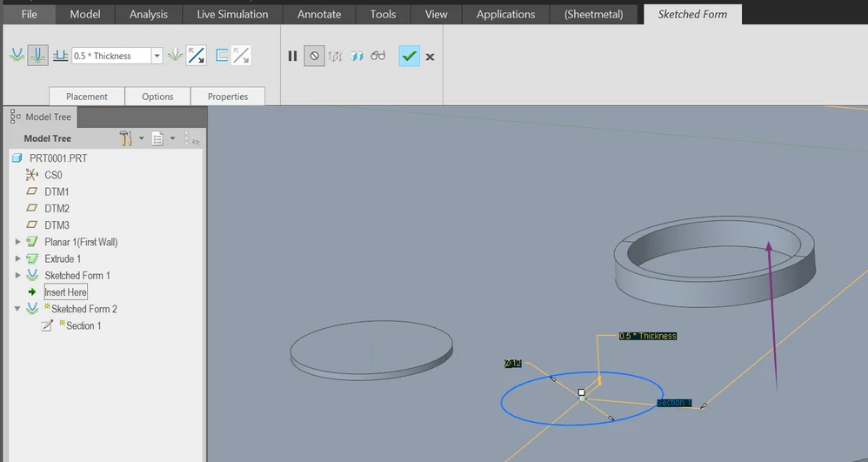This screenshot has height=462, width=868.
Task: Click the glasses verify preview icon
Action: [378, 56]
